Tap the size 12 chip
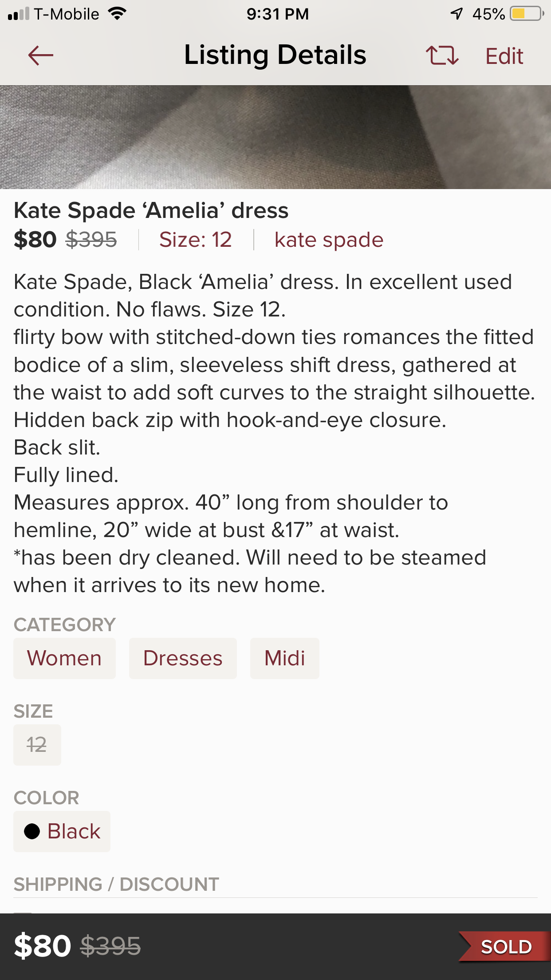 tap(37, 745)
